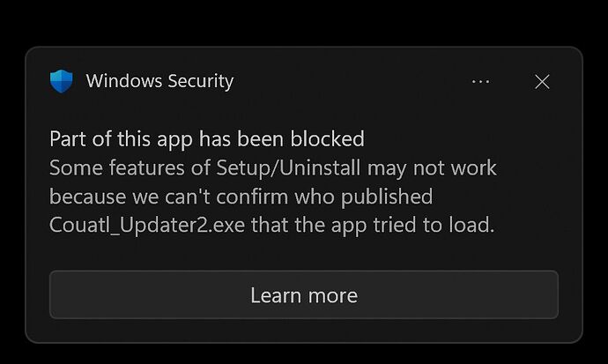Dismiss the notification with the X icon
Viewport: 608px width, 364px height.
click(x=542, y=82)
